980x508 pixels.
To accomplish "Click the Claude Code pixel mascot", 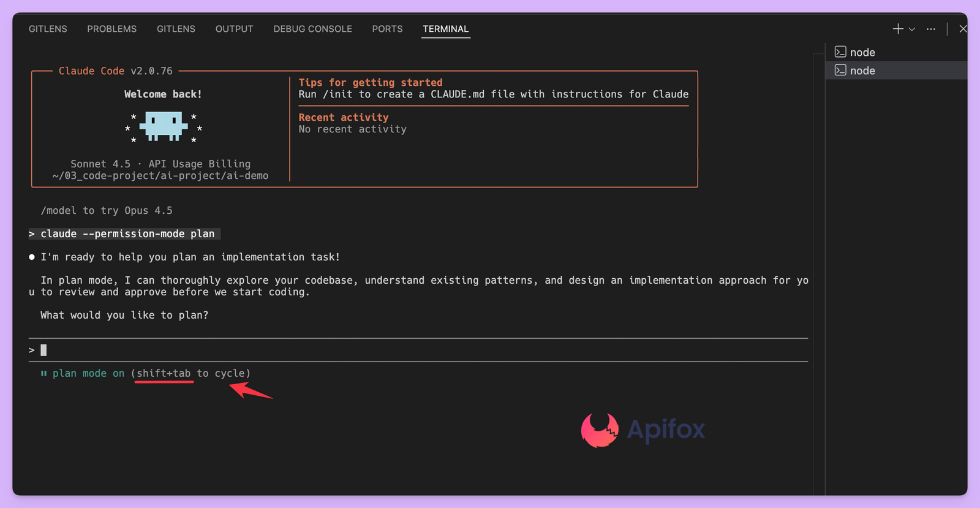I will (x=164, y=126).
